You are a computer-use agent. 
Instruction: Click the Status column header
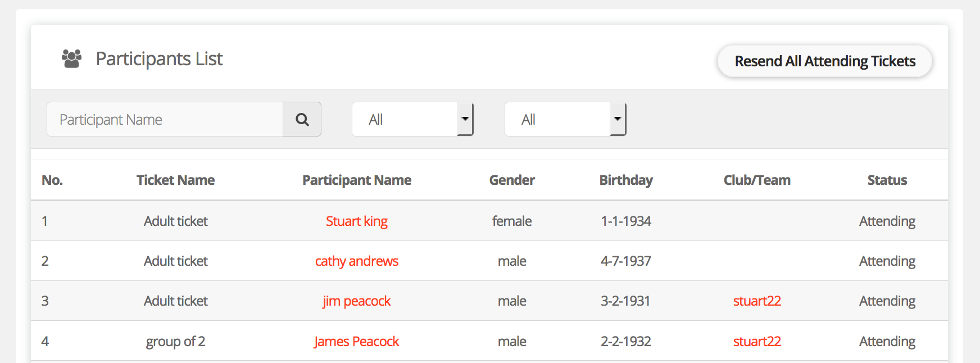click(x=887, y=180)
